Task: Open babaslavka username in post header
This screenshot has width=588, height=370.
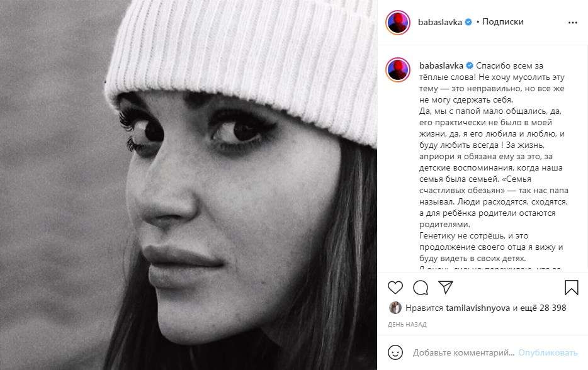Action: tap(440, 22)
